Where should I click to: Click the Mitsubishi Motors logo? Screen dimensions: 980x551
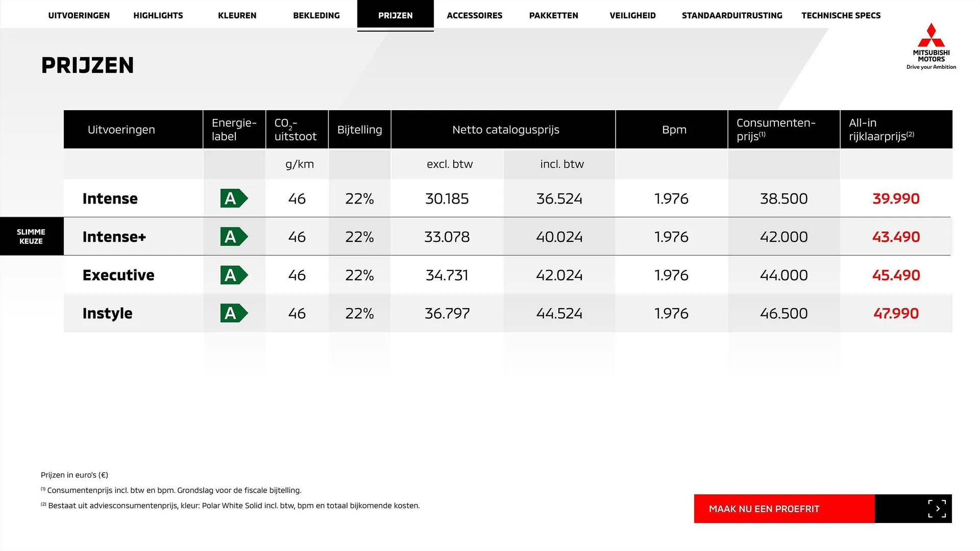[931, 46]
